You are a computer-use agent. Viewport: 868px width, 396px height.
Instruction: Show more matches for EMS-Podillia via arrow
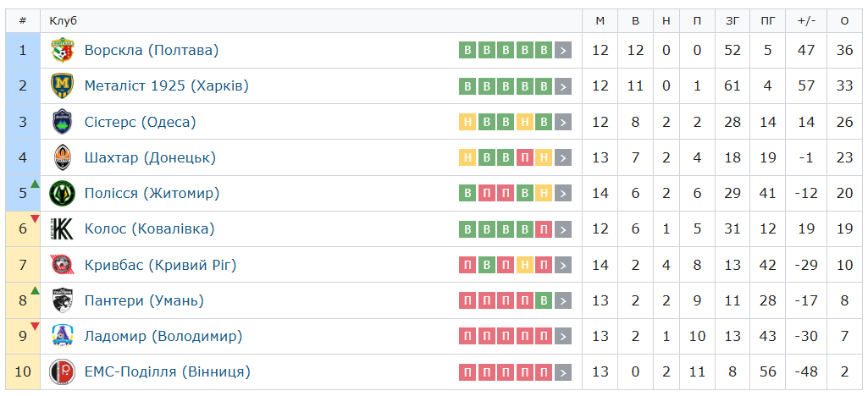point(563,371)
